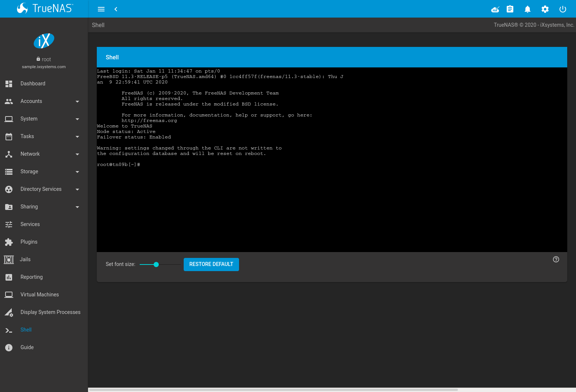Expand the Network menu arrow
576x392 pixels.
coord(77,154)
